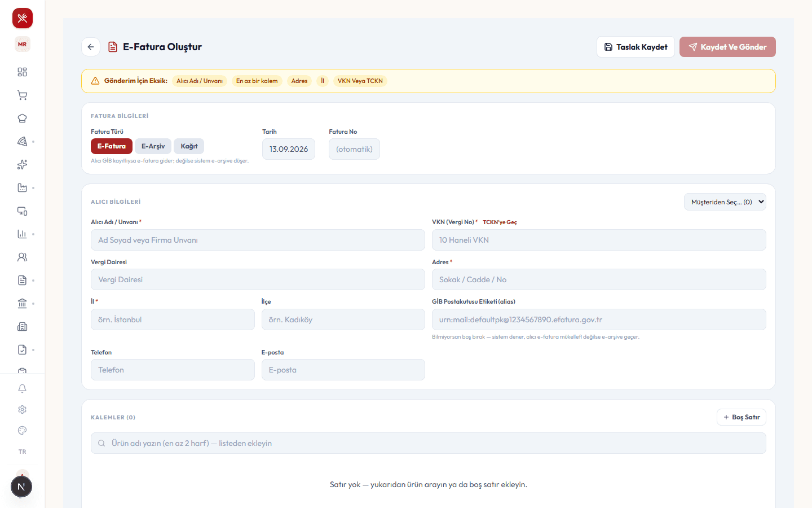Image resolution: width=812 pixels, height=508 pixels.
Task: Click the product search field in Kalemler
Action: [429, 443]
